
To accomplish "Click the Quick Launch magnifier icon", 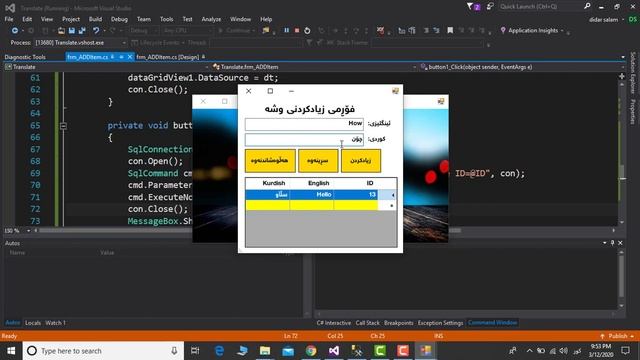I will pos(587,6).
